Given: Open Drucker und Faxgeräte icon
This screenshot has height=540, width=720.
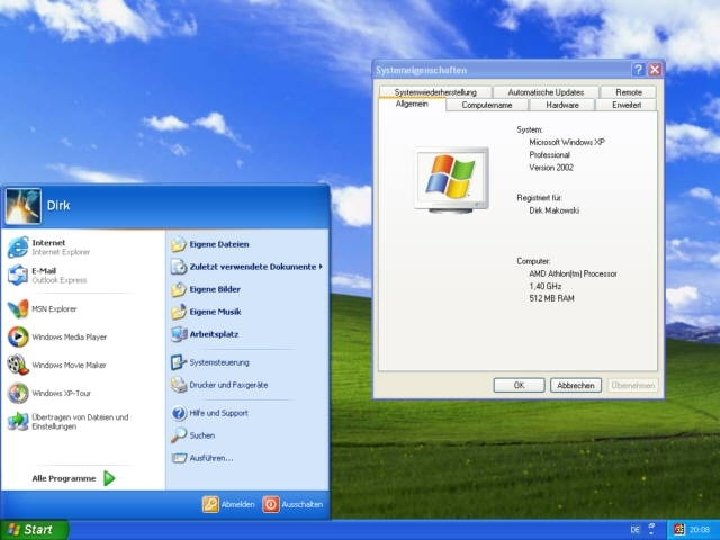Looking at the screenshot, I should point(179,385).
